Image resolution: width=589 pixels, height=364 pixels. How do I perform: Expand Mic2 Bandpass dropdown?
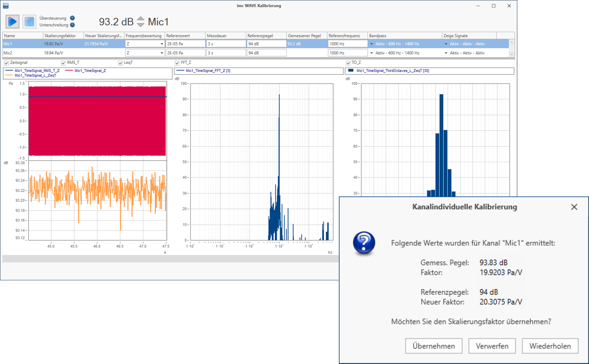(x=372, y=53)
